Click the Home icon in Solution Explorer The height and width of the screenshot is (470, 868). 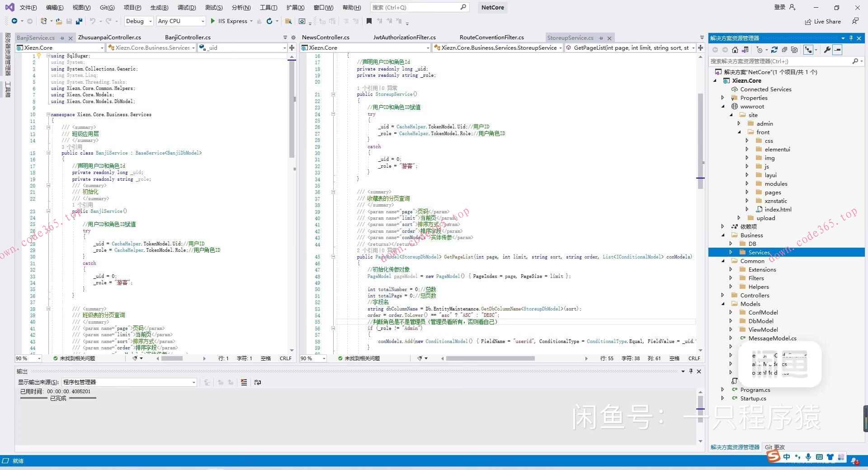[735, 50]
